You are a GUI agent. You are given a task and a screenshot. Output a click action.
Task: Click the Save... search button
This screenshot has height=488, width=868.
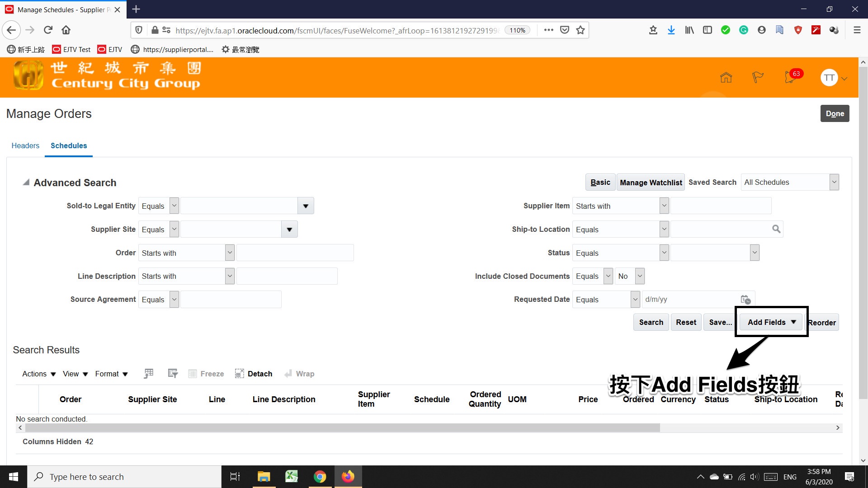pos(720,322)
